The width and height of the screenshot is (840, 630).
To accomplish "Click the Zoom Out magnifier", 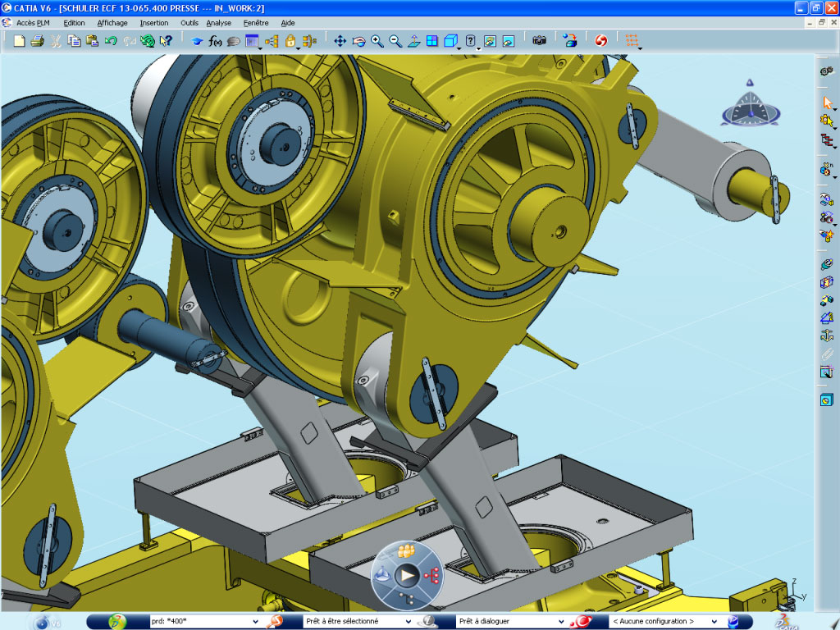I will 395,41.
